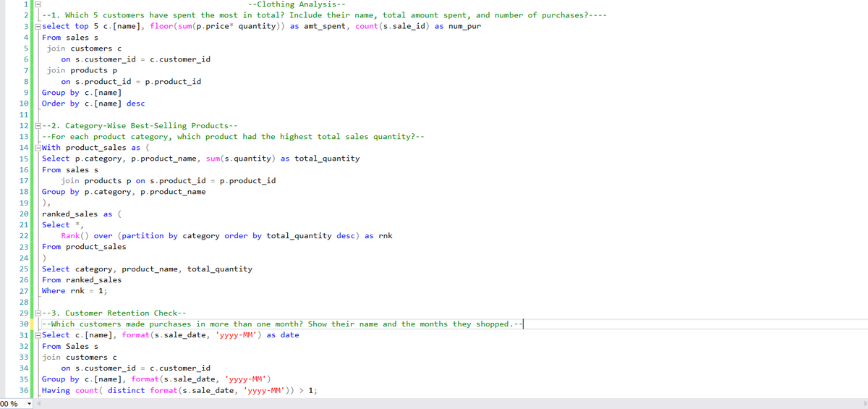Click 'Group by p.category, p.product_name' line
The height and width of the screenshot is (409, 868).
coord(124,192)
